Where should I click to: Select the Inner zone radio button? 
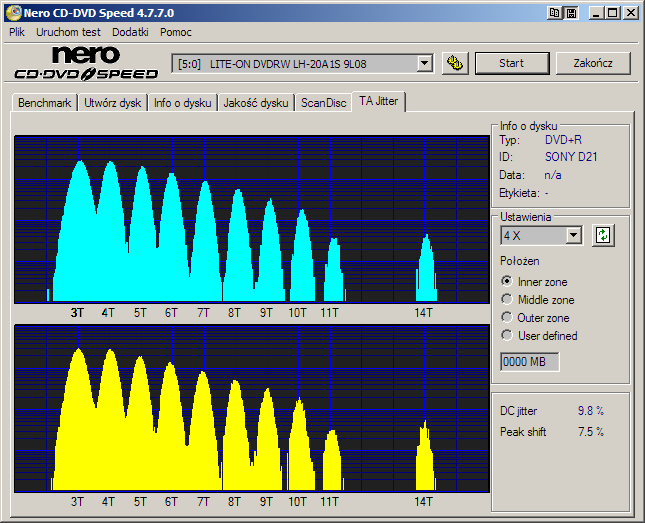[507, 281]
